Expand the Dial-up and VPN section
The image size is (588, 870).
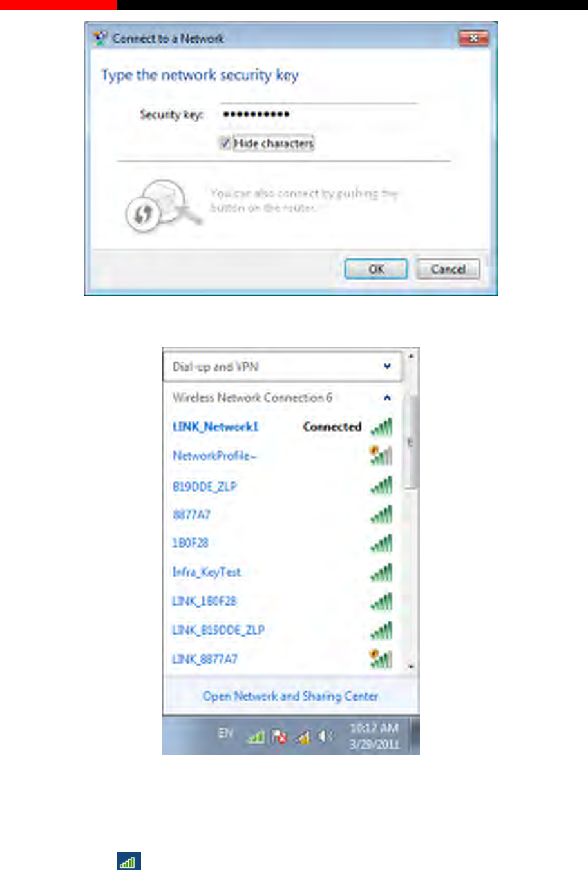[387, 366]
